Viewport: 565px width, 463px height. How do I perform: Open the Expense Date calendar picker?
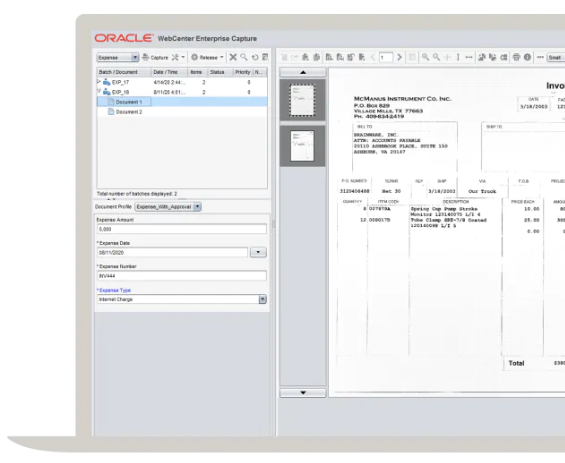[258, 252]
